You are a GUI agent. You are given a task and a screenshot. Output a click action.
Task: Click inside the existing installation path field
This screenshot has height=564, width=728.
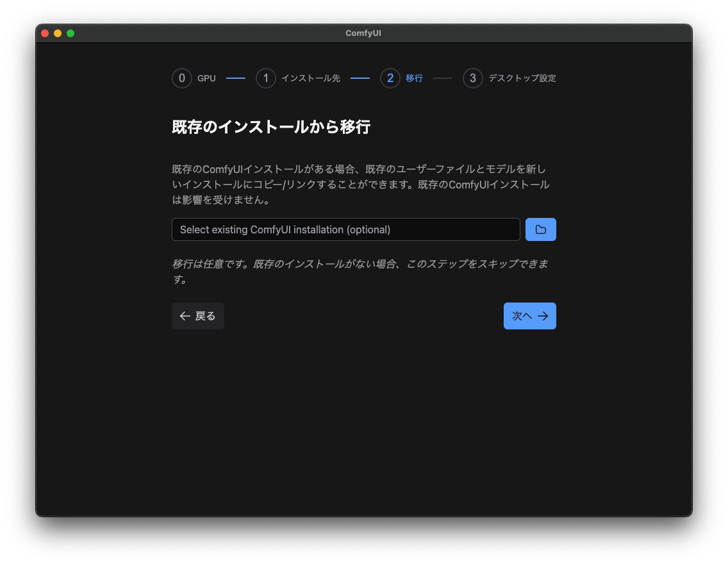click(345, 229)
